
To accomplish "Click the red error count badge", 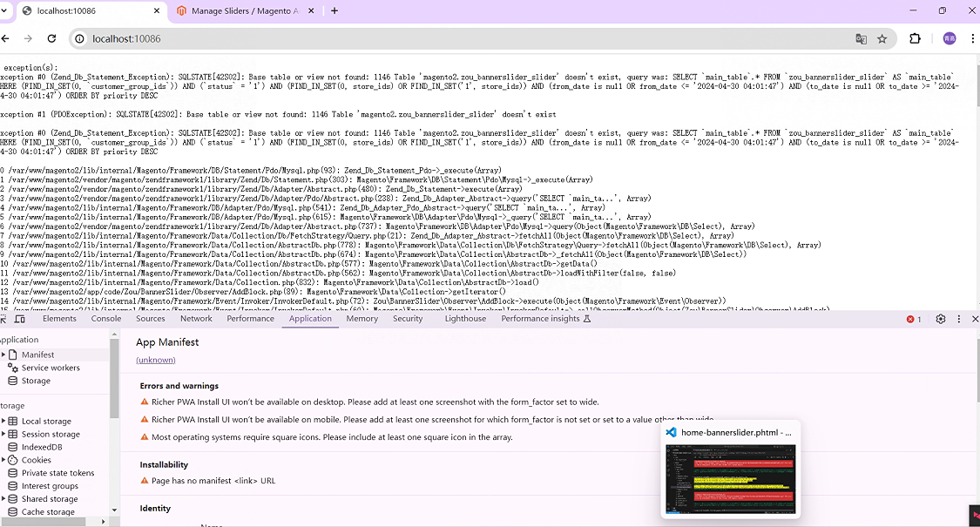I will [x=914, y=319].
